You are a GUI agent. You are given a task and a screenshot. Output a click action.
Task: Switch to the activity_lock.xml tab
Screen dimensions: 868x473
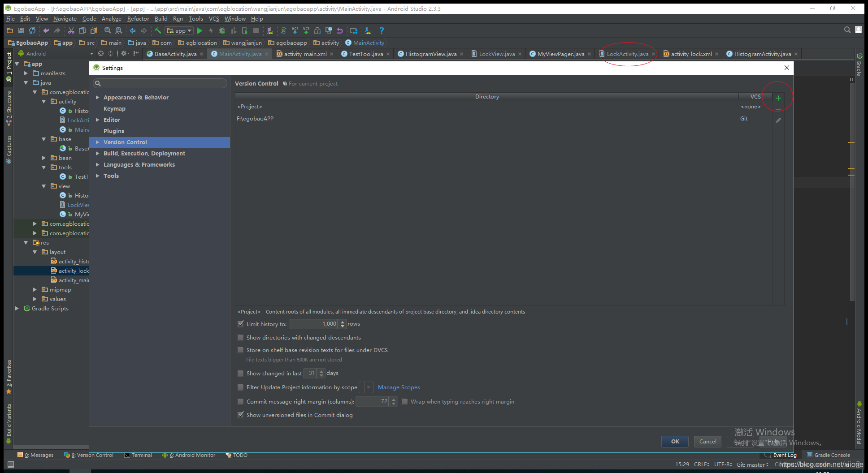click(x=691, y=54)
